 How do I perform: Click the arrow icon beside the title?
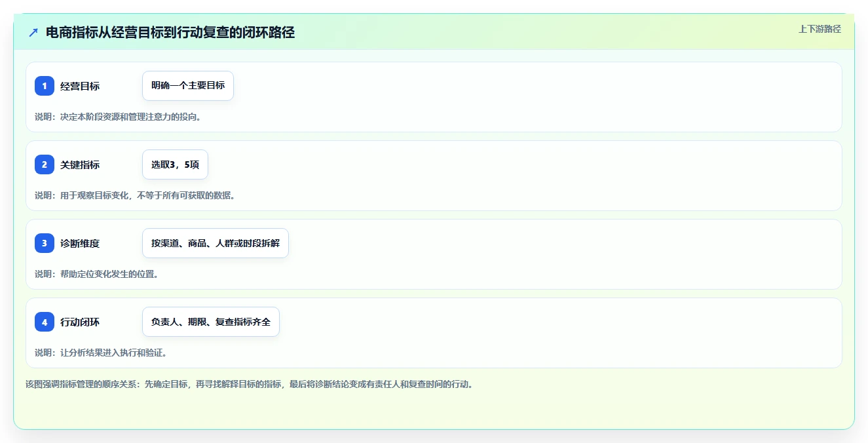pos(33,32)
